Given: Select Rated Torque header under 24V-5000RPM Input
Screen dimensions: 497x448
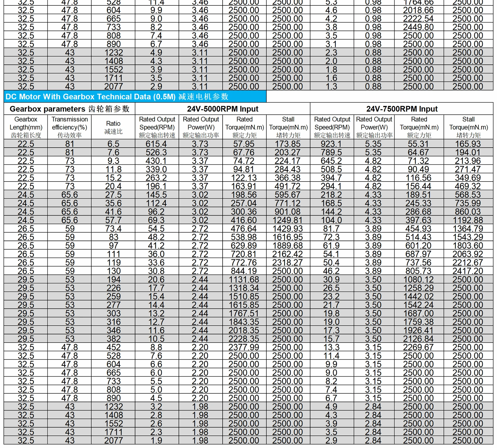Looking at the screenshot, I should coord(245,127).
